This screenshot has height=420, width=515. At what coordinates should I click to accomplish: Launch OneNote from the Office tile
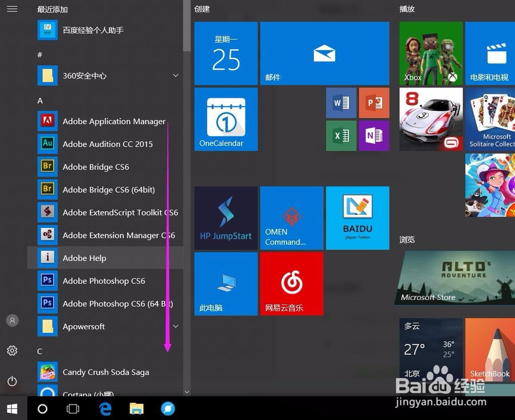[374, 136]
